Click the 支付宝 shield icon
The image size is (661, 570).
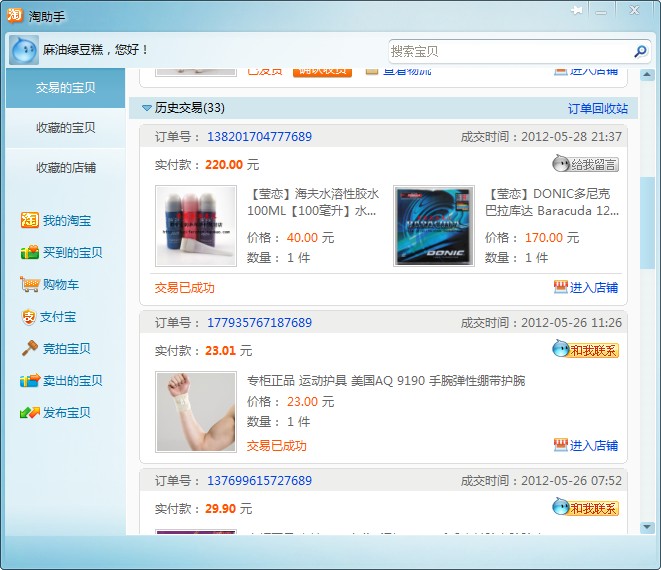pos(29,317)
